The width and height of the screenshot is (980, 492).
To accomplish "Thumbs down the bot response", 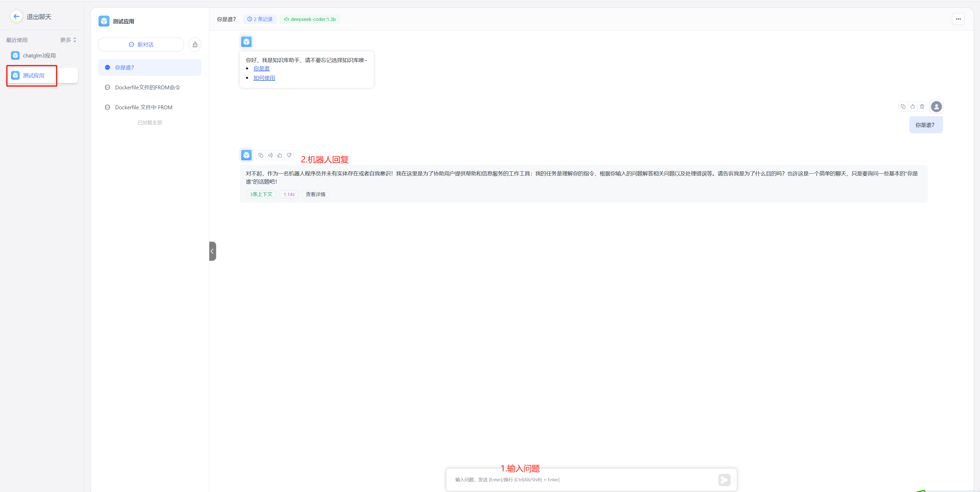I will pyautogui.click(x=289, y=155).
